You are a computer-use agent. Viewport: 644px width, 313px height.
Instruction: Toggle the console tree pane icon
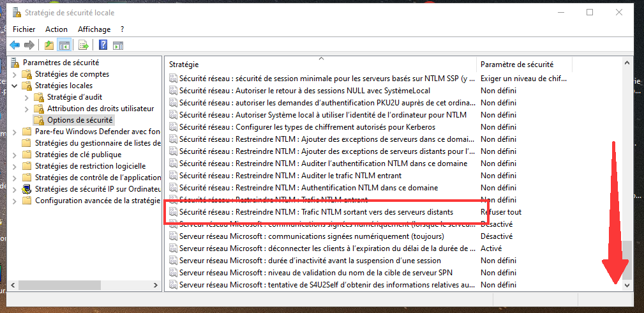coord(64,45)
